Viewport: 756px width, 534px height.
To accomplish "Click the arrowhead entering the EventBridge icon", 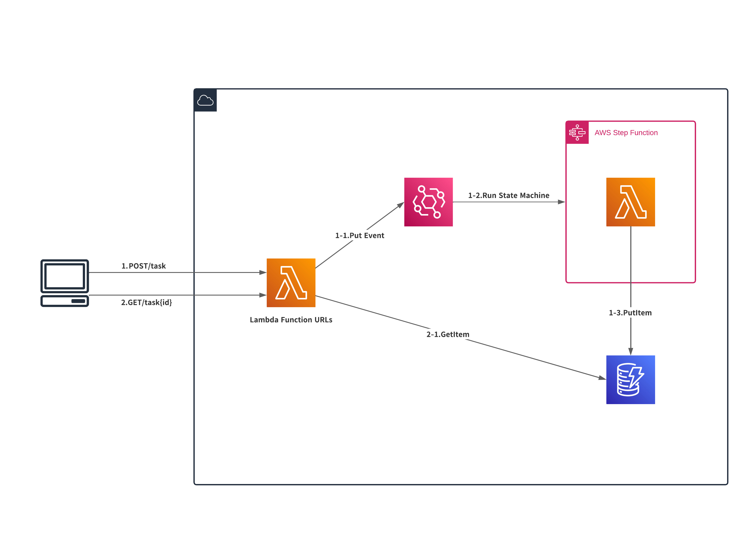I will (400, 205).
